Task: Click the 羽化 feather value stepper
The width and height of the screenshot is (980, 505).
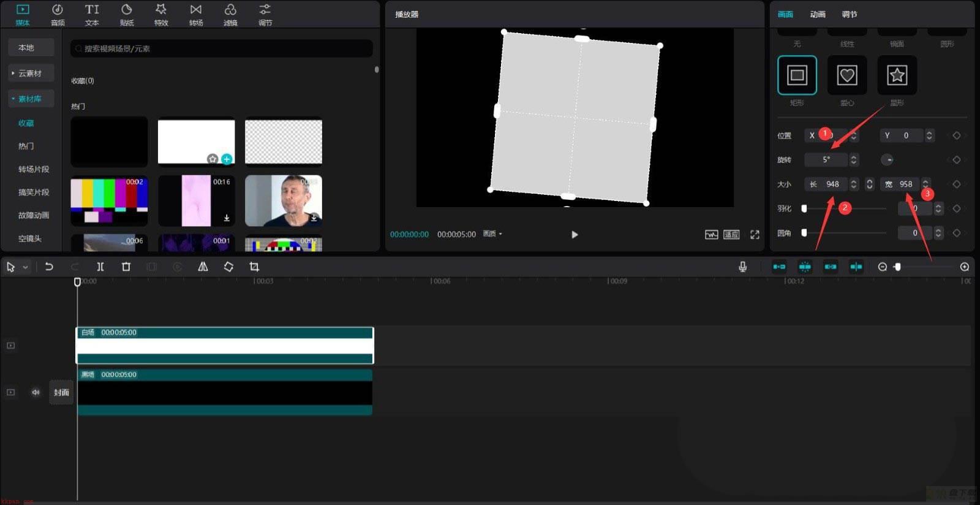Action: pyautogui.click(x=938, y=208)
